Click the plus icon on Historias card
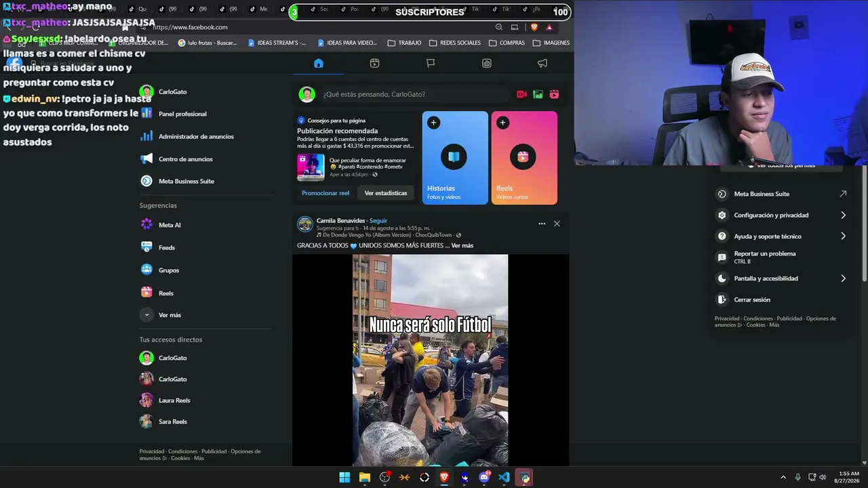 [x=433, y=123]
